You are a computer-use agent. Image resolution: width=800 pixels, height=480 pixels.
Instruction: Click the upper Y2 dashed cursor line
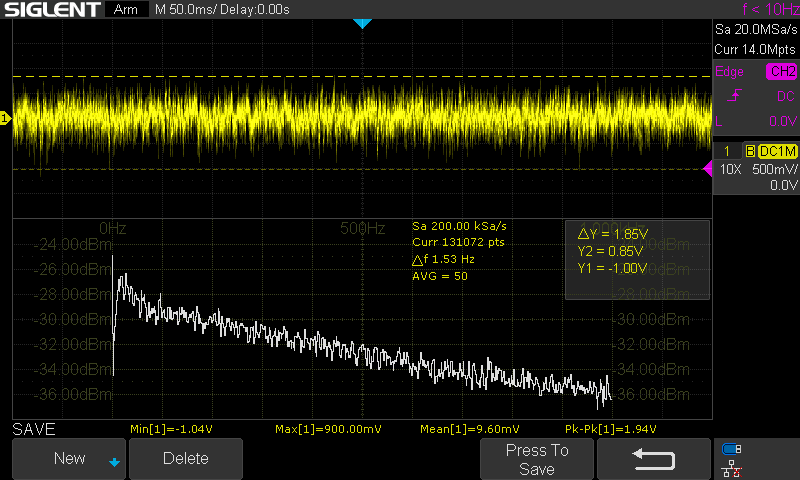362,77
